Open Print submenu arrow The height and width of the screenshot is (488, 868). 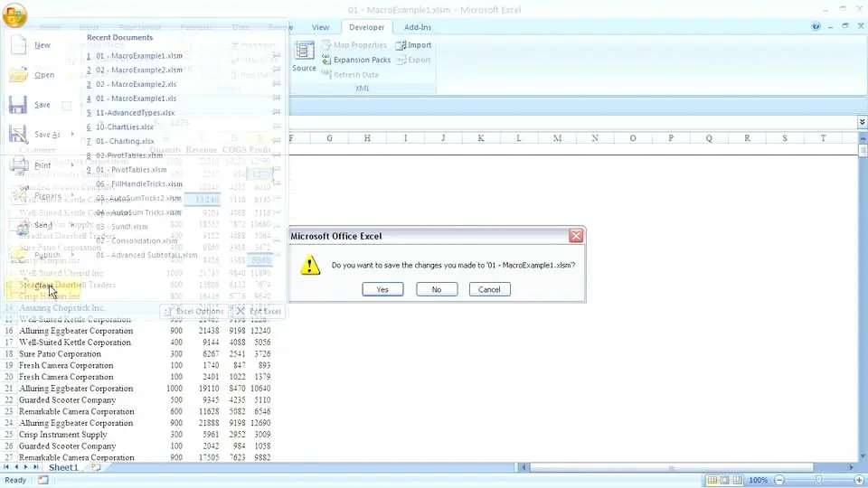pyautogui.click(x=72, y=164)
